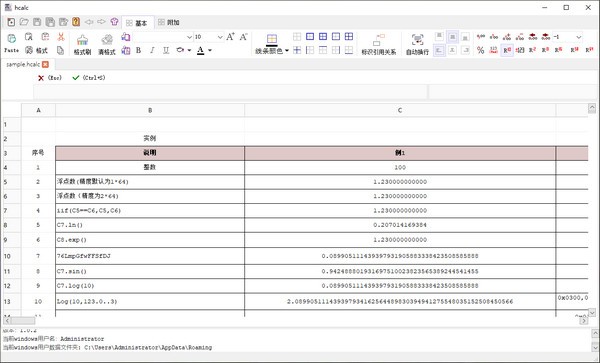Screen dimensions: 600x363
Task: Click the forward arrow in the top toolbar
Action: click(x=101, y=22)
